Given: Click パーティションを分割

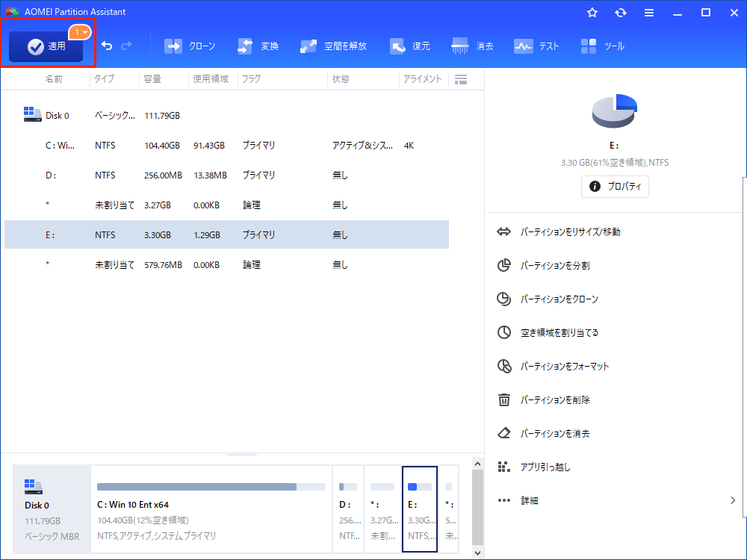Looking at the screenshot, I should coord(555,266).
